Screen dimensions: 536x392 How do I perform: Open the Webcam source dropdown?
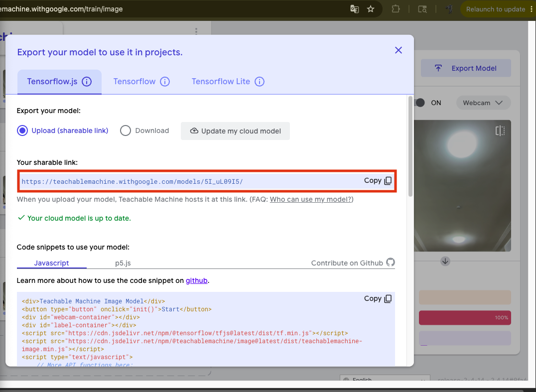[x=483, y=103]
